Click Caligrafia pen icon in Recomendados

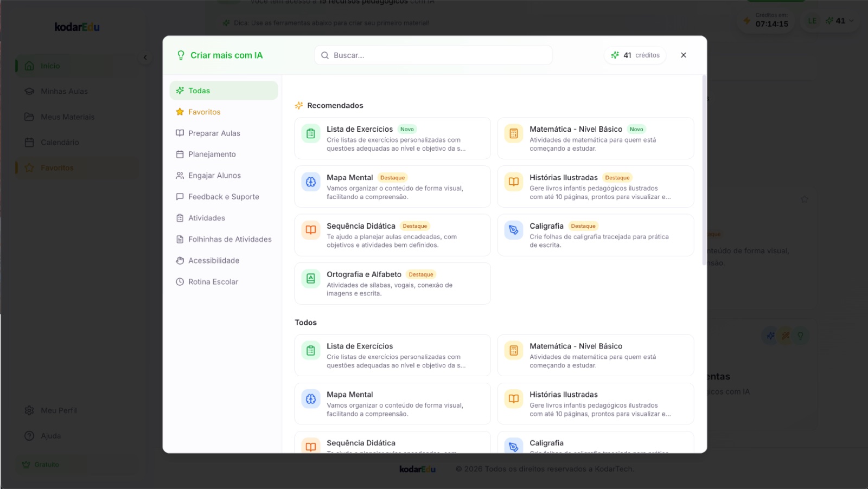(514, 230)
